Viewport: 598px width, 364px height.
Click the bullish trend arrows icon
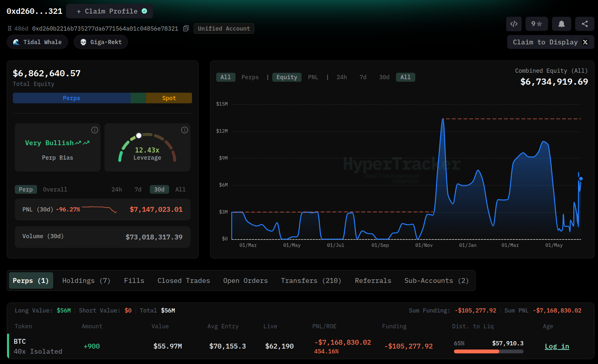tap(82, 143)
